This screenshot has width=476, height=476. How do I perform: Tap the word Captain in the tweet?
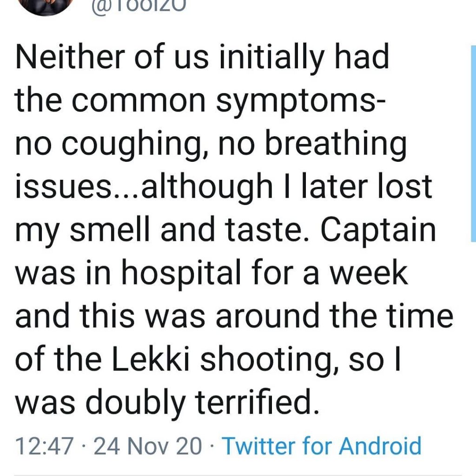click(x=378, y=230)
